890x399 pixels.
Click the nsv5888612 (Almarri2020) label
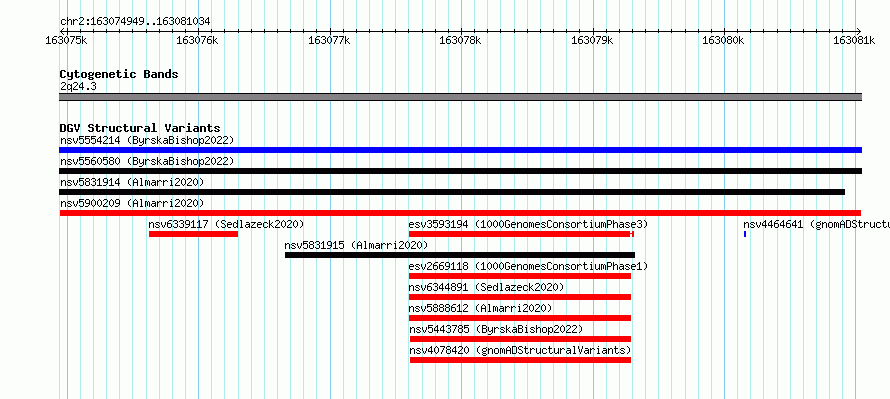[x=480, y=308]
